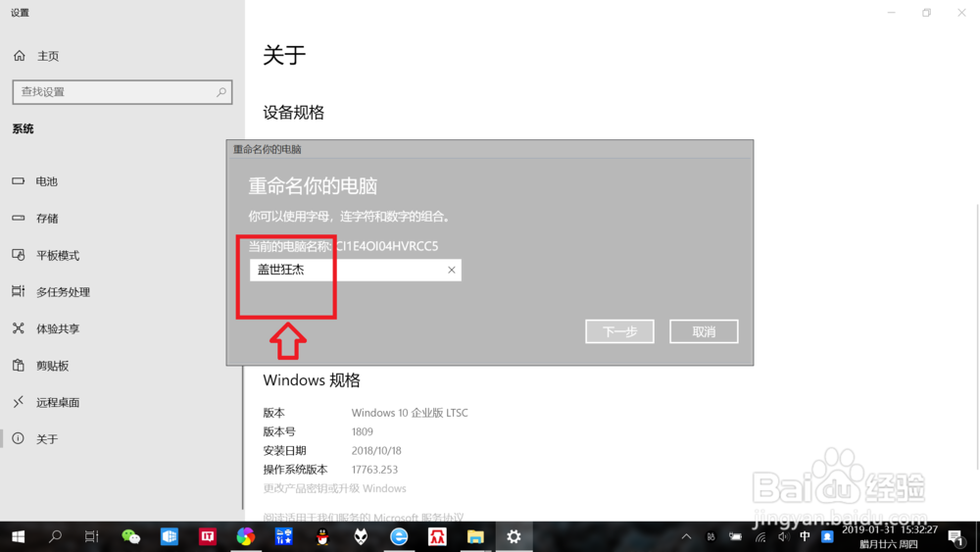This screenshot has height=552, width=980.
Task: Click the Settings gear on the taskbar
Action: coord(514,536)
